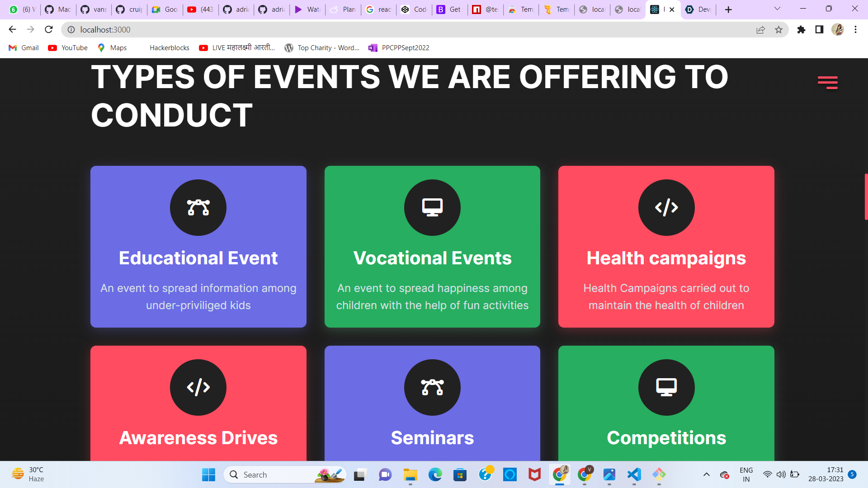Toggle Chrome side panel button

pyautogui.click(x=819, y=30)
